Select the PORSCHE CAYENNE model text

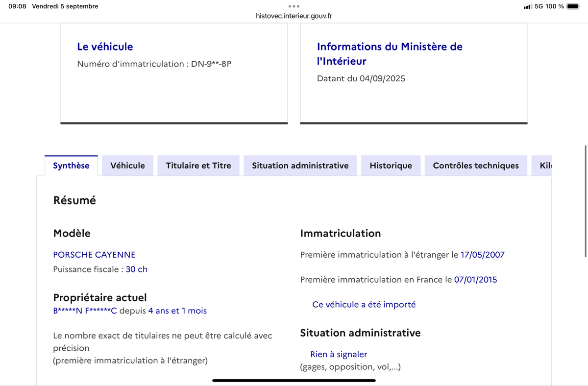pyautogui.click(x=94, y=255)
